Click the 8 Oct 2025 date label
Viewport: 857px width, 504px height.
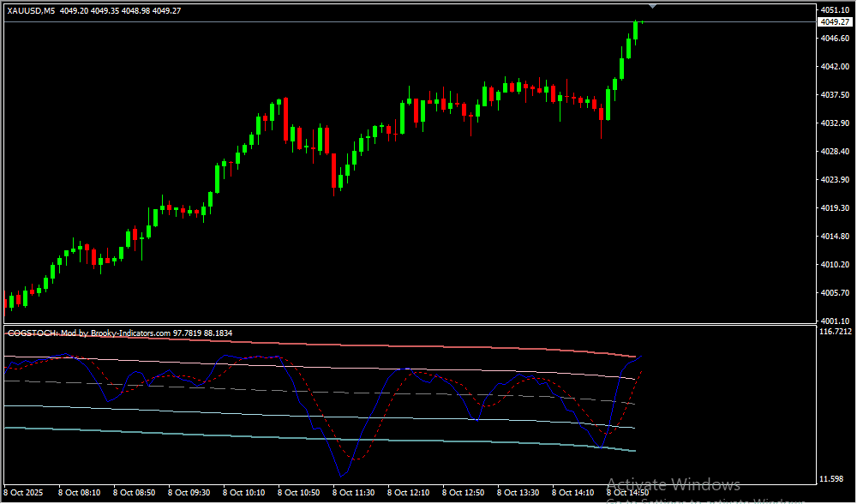point(24,493)
